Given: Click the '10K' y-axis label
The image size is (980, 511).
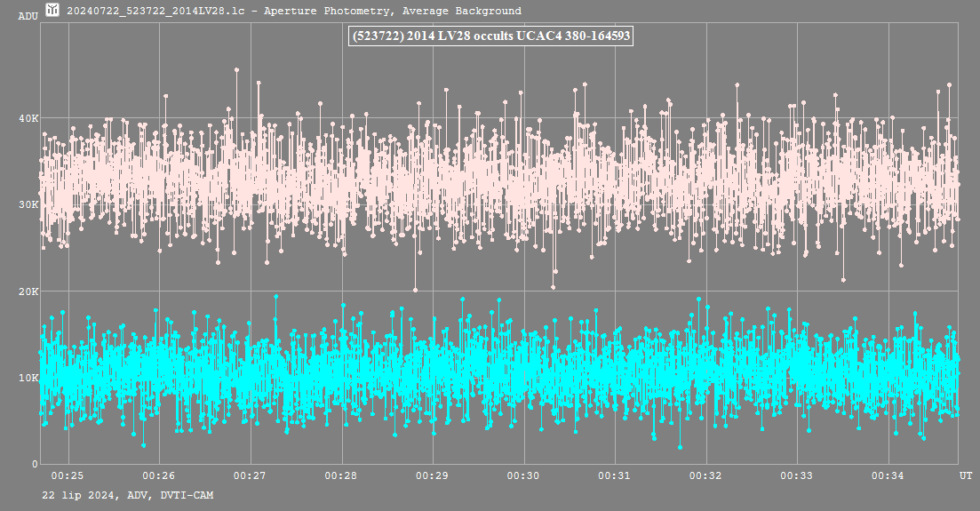Looking at the screenshot, I should [28, 378].
